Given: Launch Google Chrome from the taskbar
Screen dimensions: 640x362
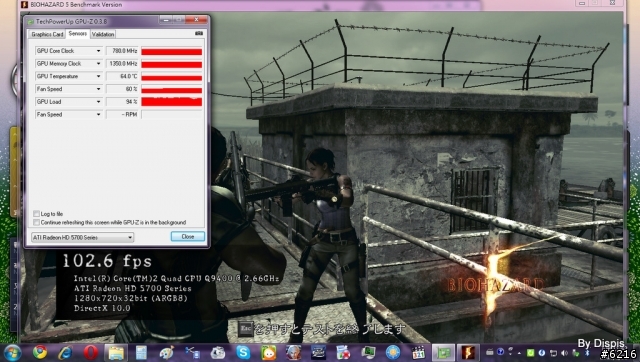Looking at the screenshot, I should pos(40,352).
